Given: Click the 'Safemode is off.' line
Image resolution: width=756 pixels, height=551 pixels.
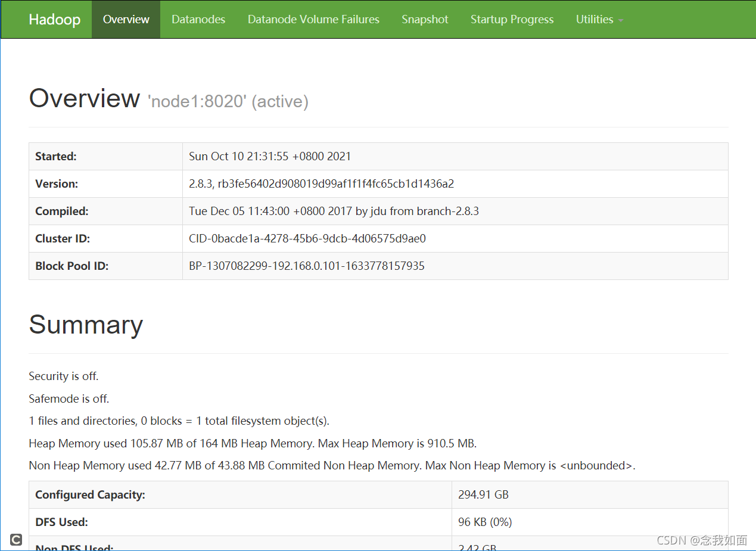Looking at the screenshot, I should click(69, 399).
